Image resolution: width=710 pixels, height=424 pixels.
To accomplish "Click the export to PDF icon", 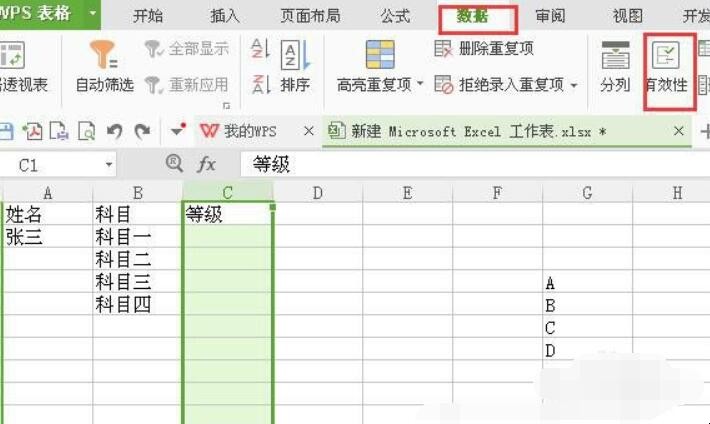I will (33, 131).
